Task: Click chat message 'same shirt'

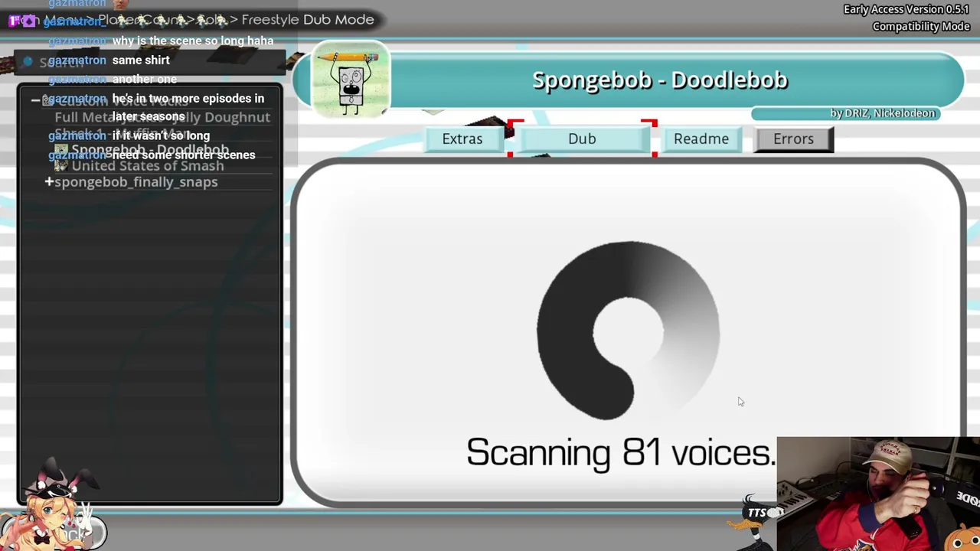Action: [141, 60]
